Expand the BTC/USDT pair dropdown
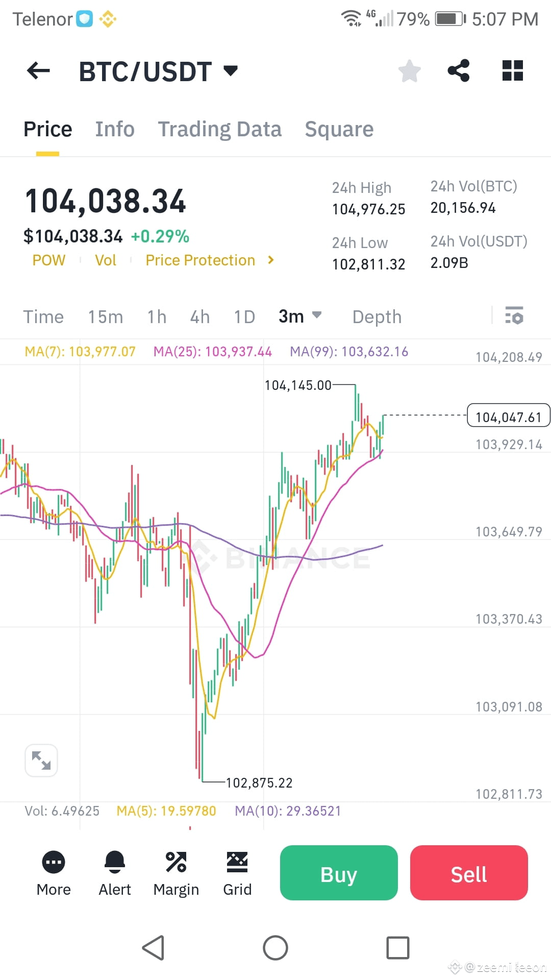This screenshot has height=980, width=551. 231,70
